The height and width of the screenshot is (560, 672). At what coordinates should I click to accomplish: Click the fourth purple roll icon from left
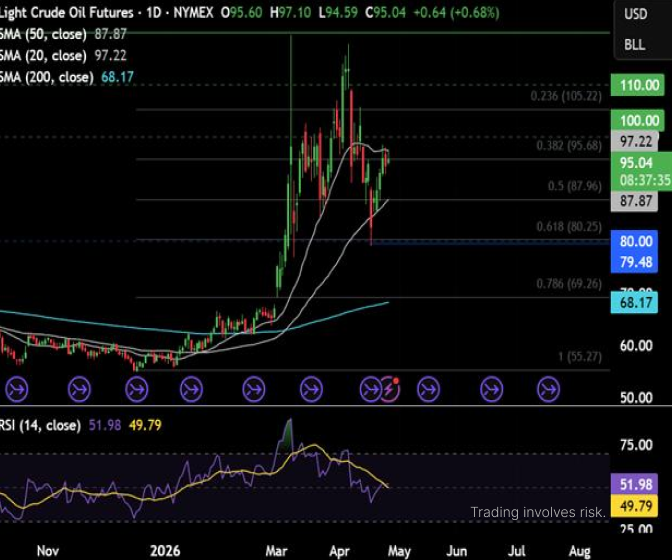click(x=191, y=389)
